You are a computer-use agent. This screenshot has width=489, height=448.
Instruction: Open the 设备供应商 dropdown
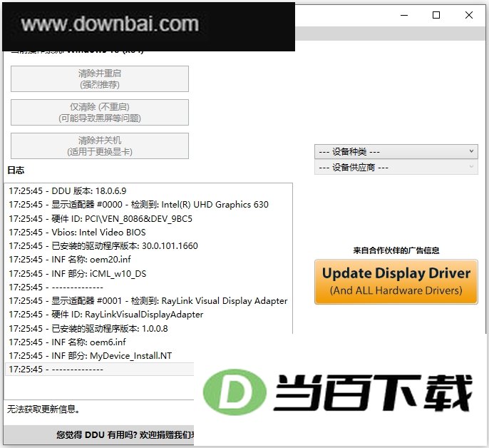point(396,168)
